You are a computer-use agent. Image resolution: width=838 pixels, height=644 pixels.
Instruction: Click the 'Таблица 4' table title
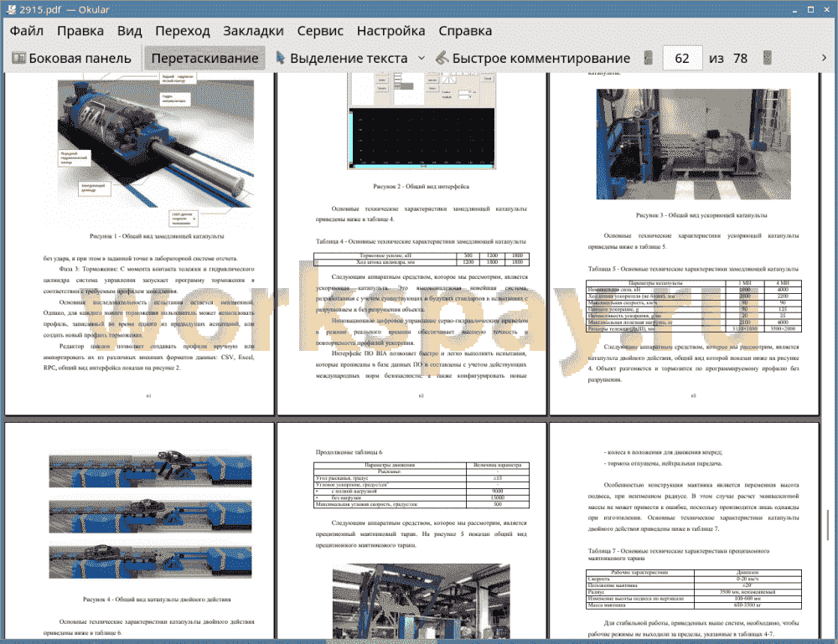(421, 241)
